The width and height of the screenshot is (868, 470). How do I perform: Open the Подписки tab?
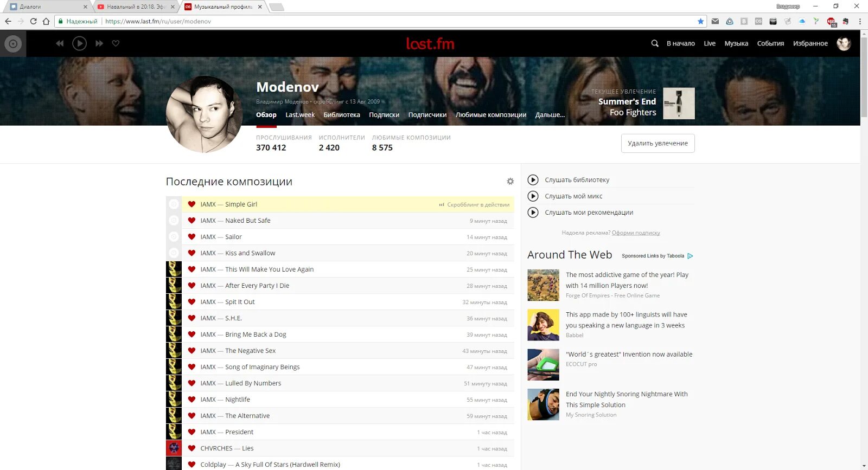(x=384, y=115)
